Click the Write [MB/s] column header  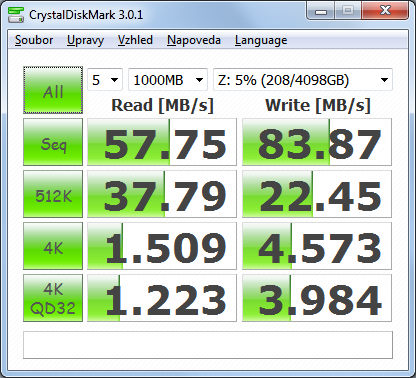(318, 106)
